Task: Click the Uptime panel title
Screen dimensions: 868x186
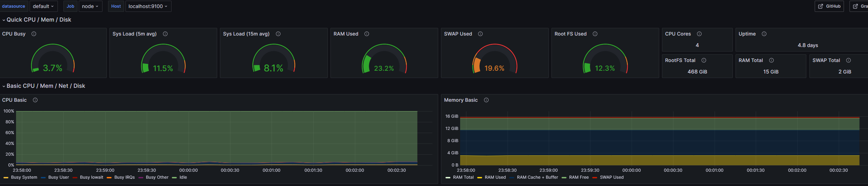Action: pyautogui.click(x=747, y=34)
